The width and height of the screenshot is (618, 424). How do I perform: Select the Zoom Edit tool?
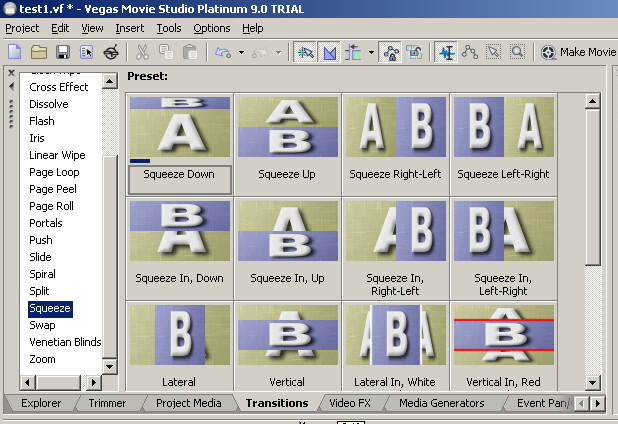pyautogui.click(x=517, y=52)
